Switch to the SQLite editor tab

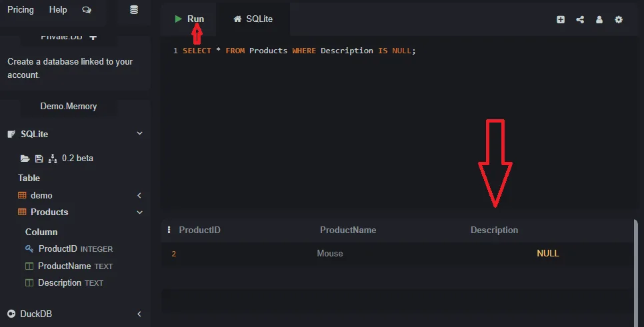coord(253,19)
